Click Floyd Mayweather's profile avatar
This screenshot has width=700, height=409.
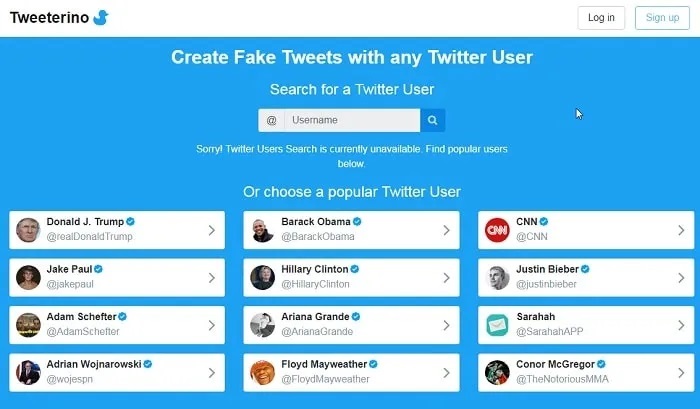point(262,372)
